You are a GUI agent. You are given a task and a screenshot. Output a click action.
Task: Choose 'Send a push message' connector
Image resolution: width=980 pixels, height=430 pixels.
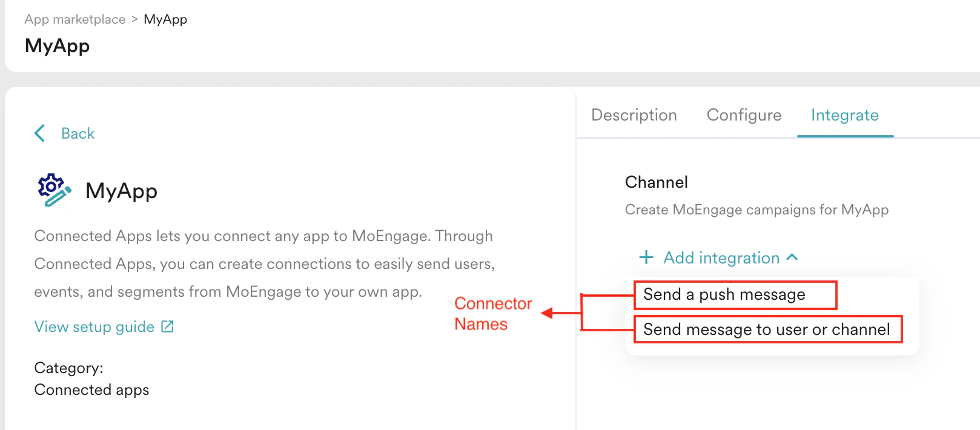tap(724, 294)
